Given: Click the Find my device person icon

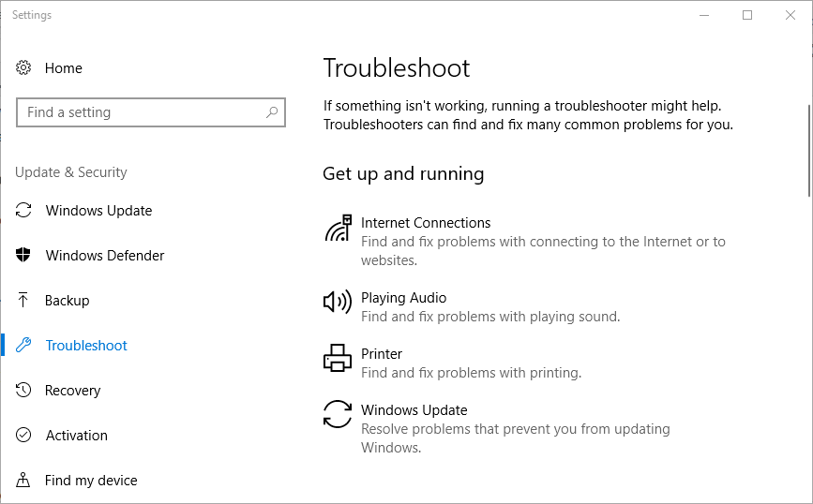Looking at the screenshot, I should 24,481.
